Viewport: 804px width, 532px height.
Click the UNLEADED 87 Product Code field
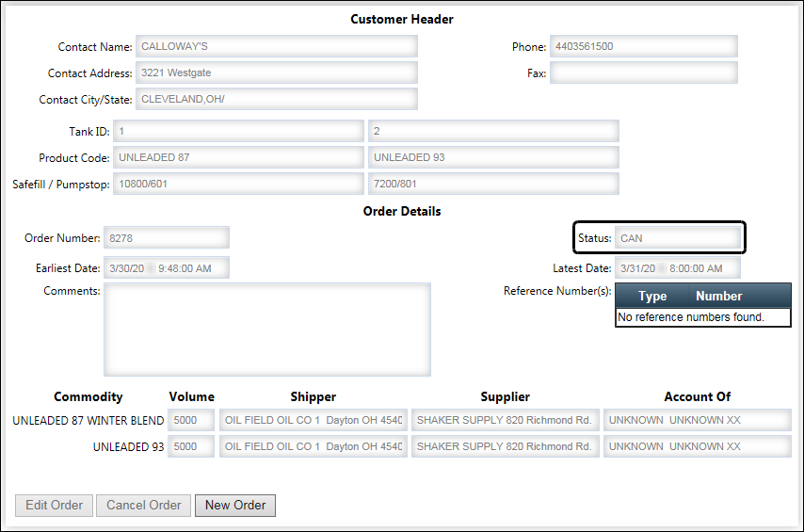click(x=238, y=157)
